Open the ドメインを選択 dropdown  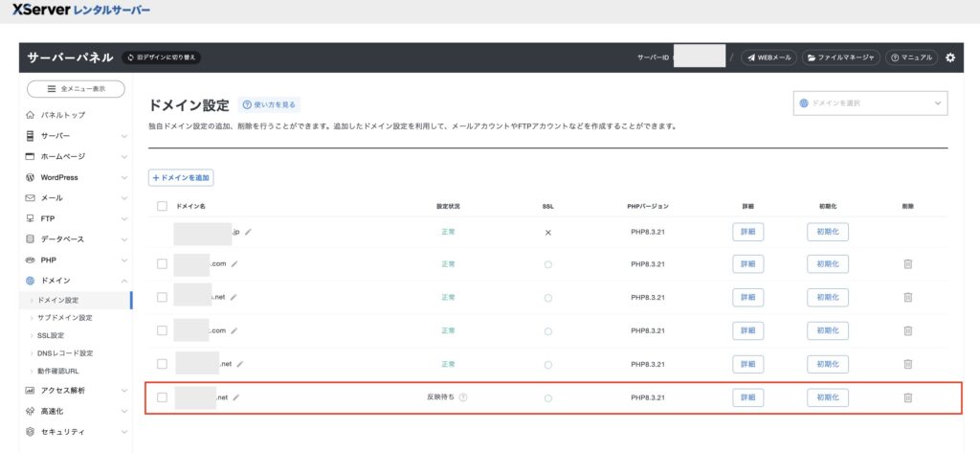coord(870,103)
